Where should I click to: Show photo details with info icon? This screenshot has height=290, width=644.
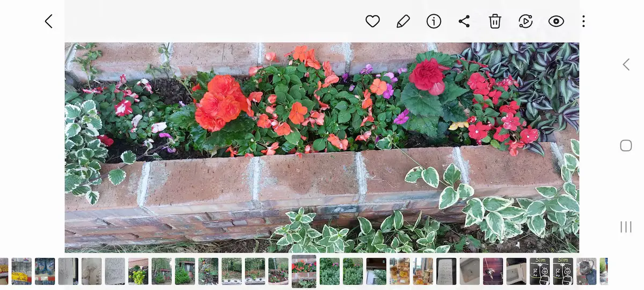click(x=434, y=21)
